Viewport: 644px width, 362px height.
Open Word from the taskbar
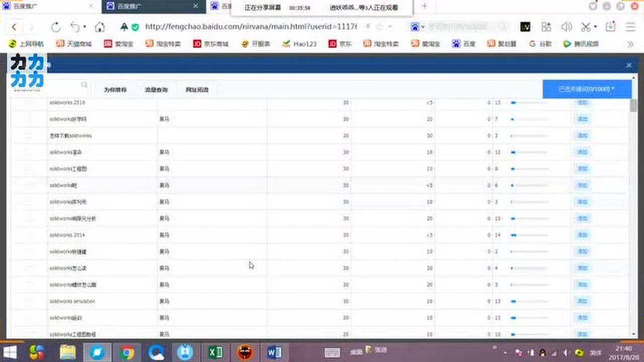(275, 352)
